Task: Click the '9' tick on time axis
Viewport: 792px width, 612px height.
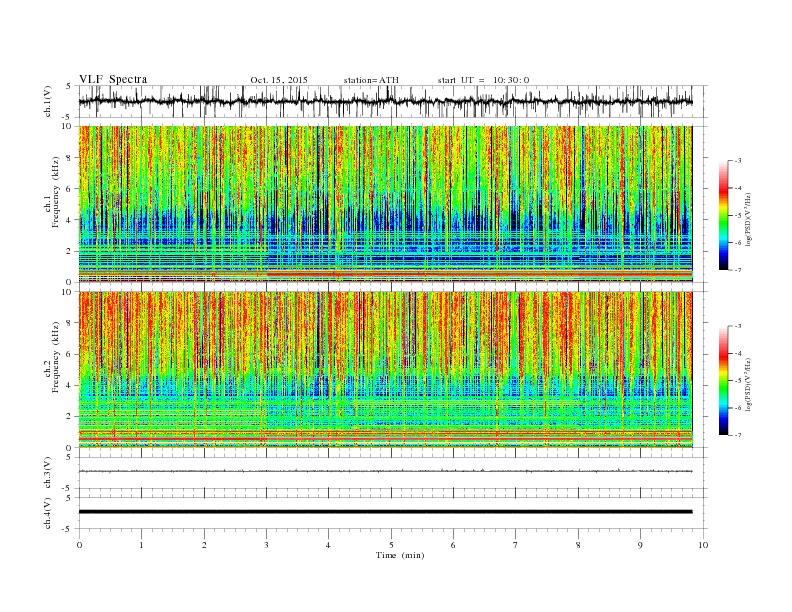Action: tap(641, 545)
